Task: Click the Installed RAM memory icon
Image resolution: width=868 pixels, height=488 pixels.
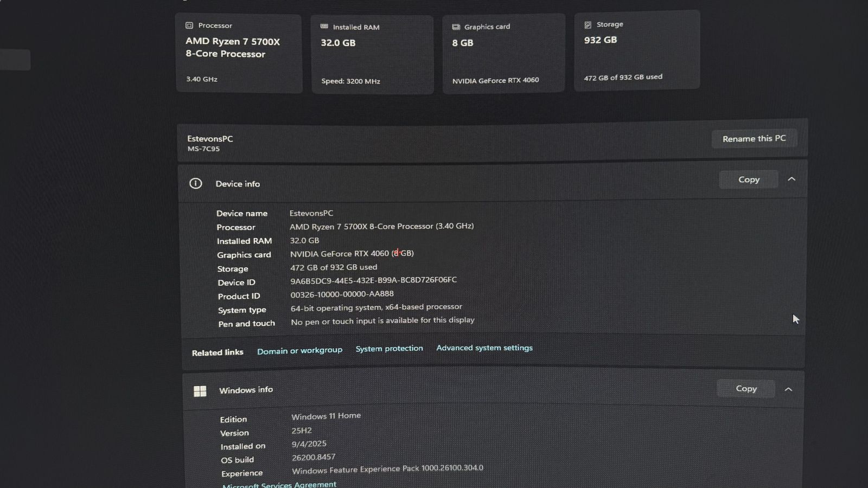Action: (x=324, y=26)
